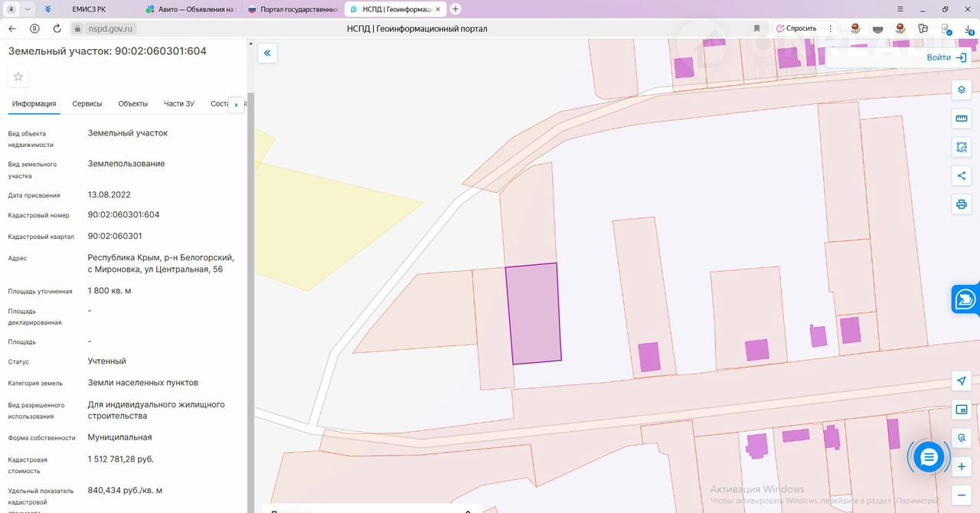Zoom out of the map
This screenshot has height=513, width=980.
click(x=962, y=495)
